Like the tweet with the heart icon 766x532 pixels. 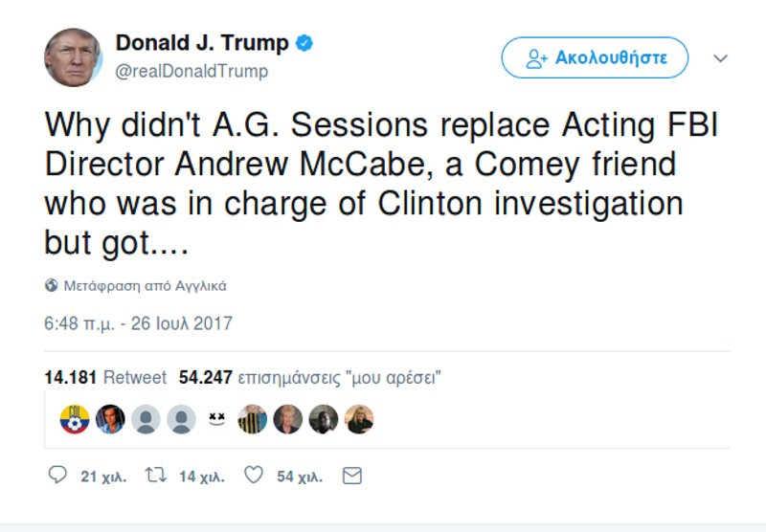pos(254,475)
